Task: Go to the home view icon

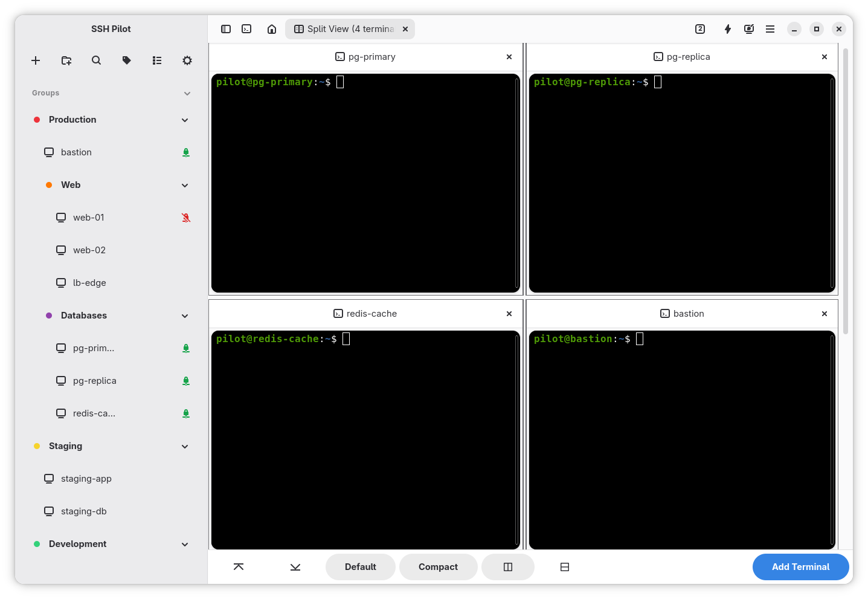Action: click(x=272, y=29)
